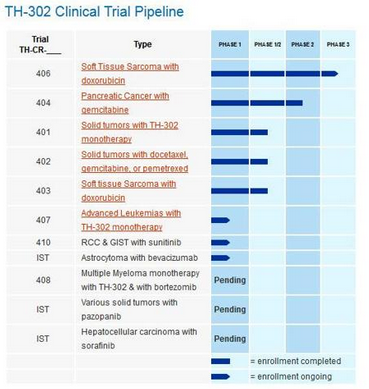
Task: Click trial 401 Phase 1/2 progress bar
Action: tap(259, 132)
